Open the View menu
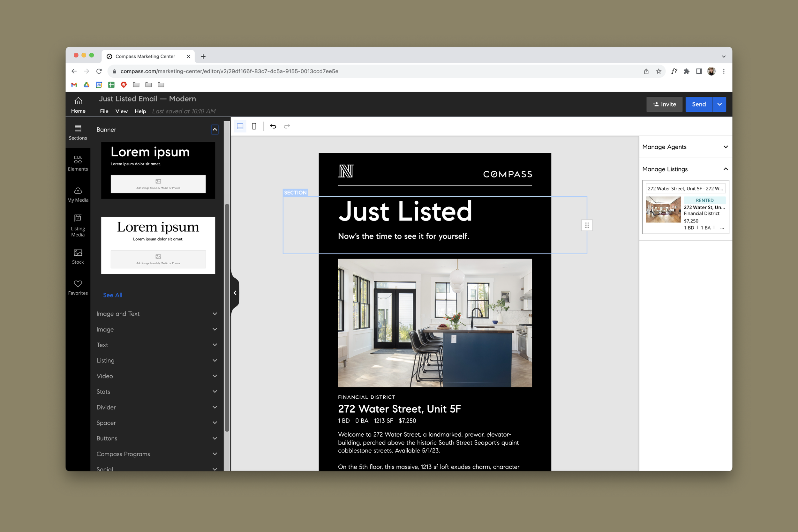 pos(121,111)
